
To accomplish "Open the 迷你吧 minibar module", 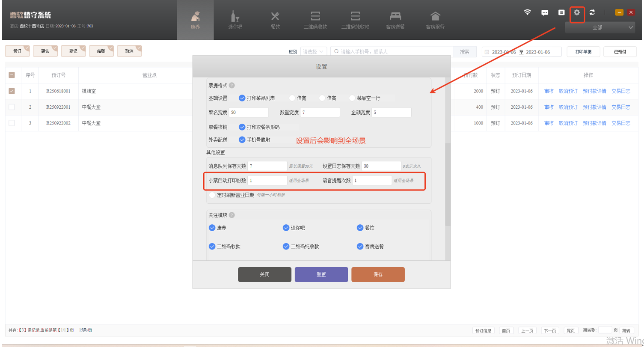I will (x=235, y=20).
